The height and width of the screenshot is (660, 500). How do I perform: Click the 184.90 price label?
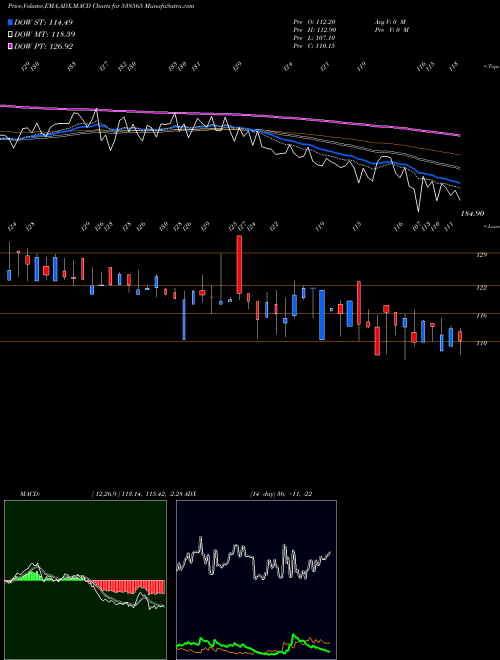coord(472,214)
